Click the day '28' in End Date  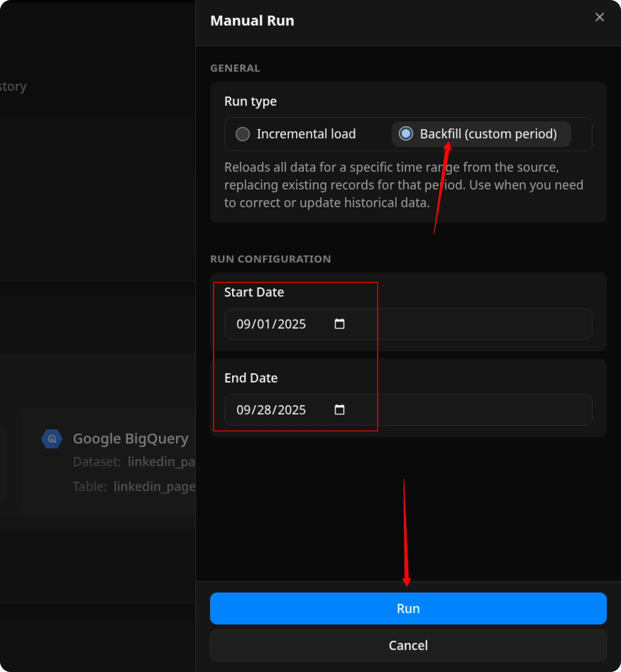[263, 410]
